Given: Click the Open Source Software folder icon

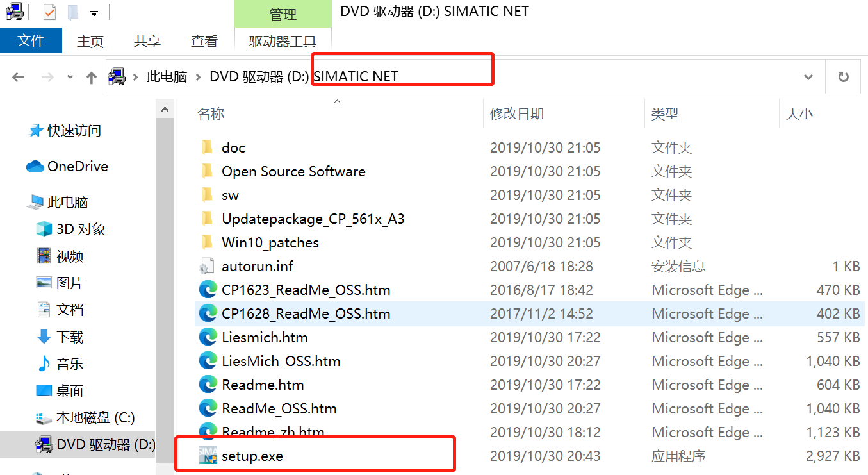Looking at the screenshot, I should (207, 171).
